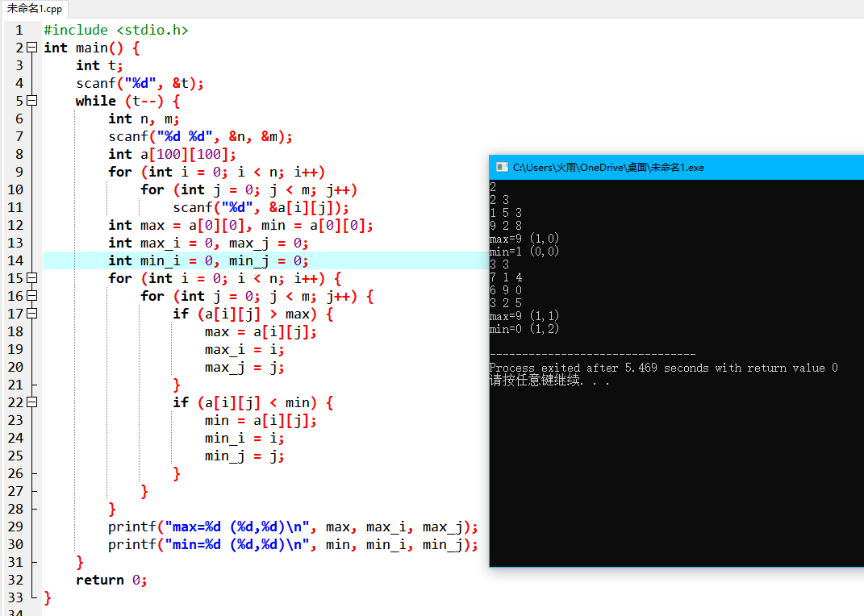864x616 pixels.
Task: Collapse the main() fold marker on line 2
Action: coord(32,48)
